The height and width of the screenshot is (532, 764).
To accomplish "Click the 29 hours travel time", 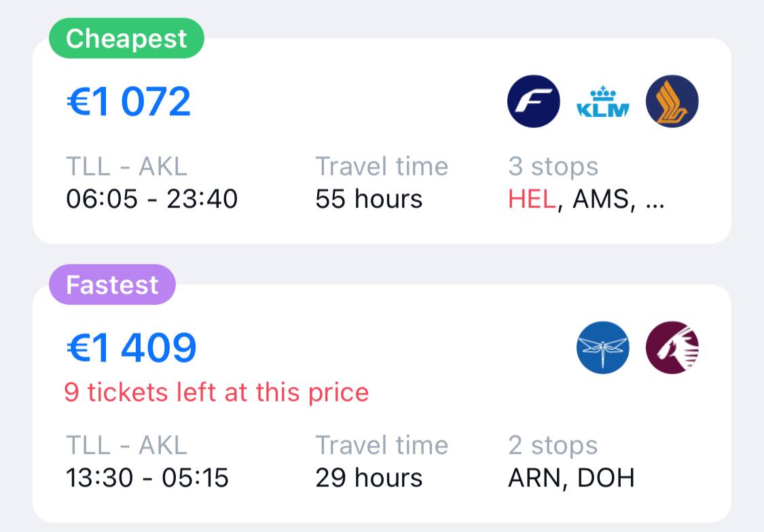I will coord(369,478).
